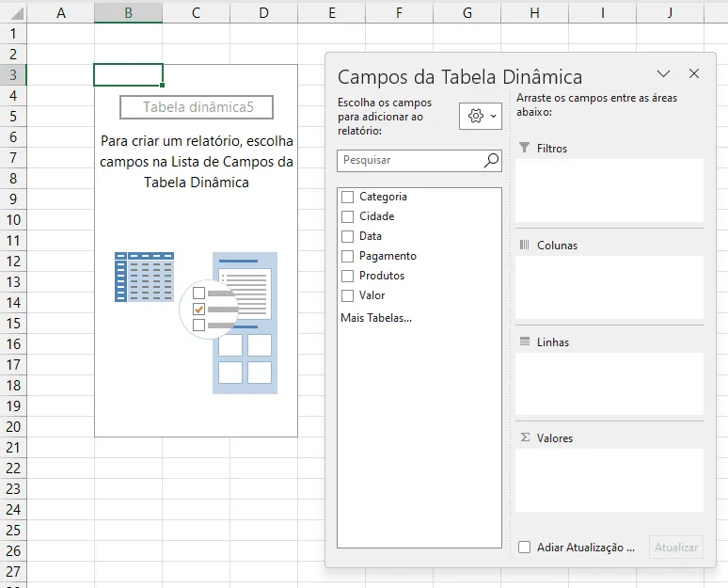Select all cells with corner triangle
The image size is (728, 588).
[16, 13]
